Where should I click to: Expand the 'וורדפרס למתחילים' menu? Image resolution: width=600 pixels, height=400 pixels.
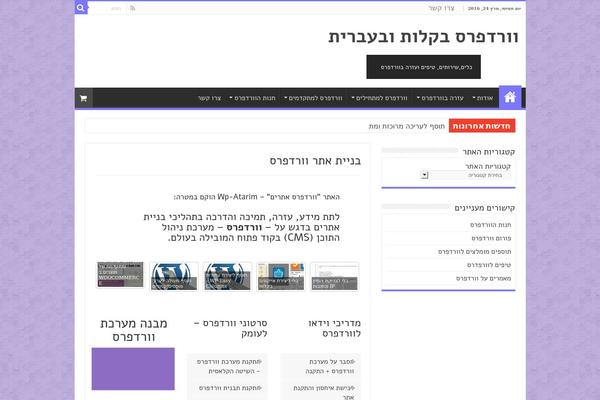(380, 98)
